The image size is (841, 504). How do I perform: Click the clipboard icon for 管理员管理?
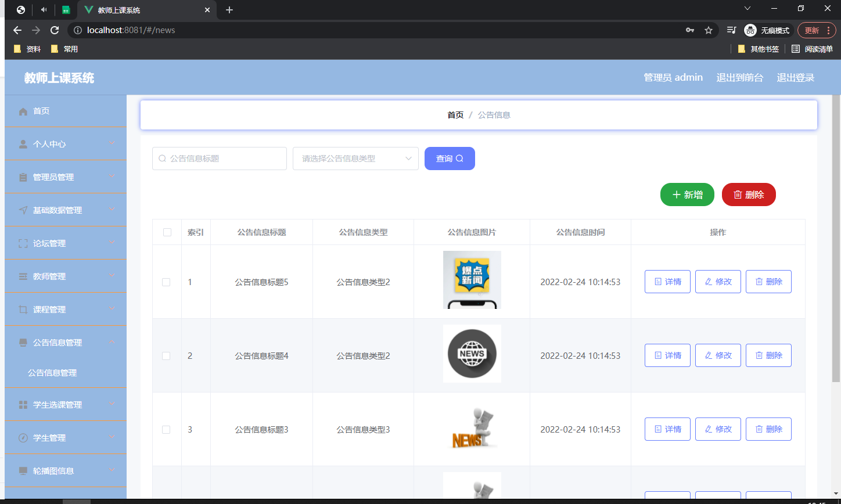pyautogui.click(x=23, y=177)
